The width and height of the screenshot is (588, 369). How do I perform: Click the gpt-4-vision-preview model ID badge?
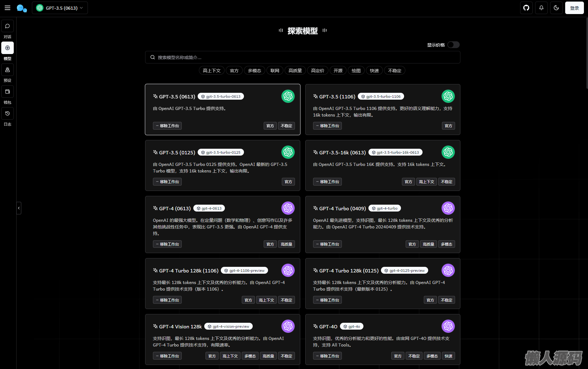pyautogui.click(x=229, y=327)
